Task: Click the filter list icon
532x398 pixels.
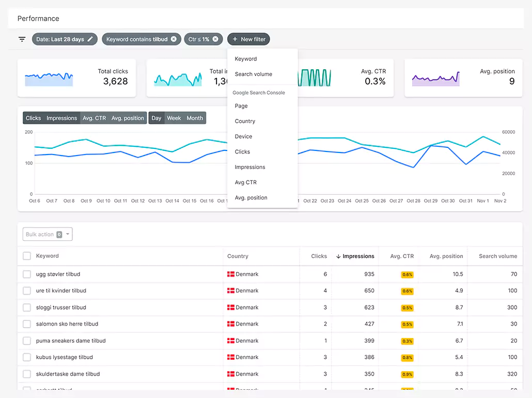Action: [22, 39]
